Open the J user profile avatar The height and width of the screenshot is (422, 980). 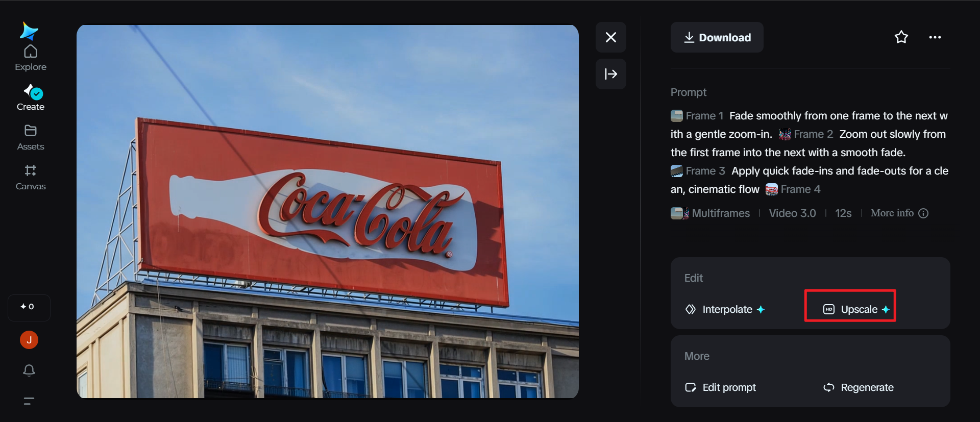click(x=29, y=340)
